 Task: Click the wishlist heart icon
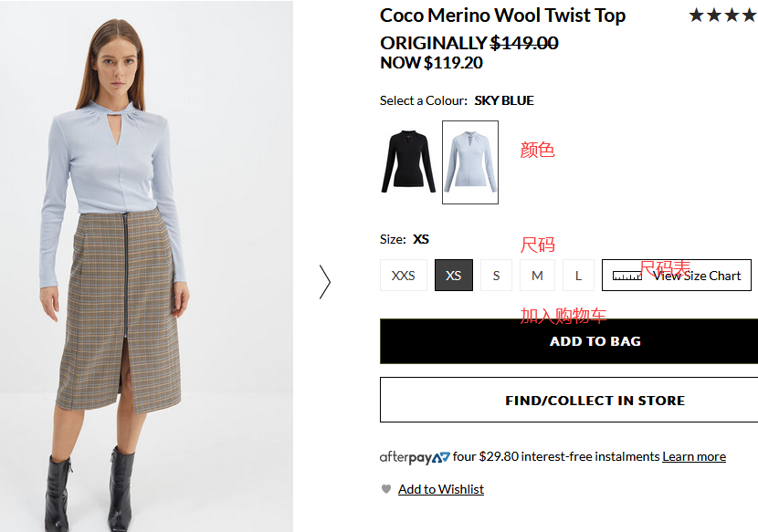click(386, 490)
